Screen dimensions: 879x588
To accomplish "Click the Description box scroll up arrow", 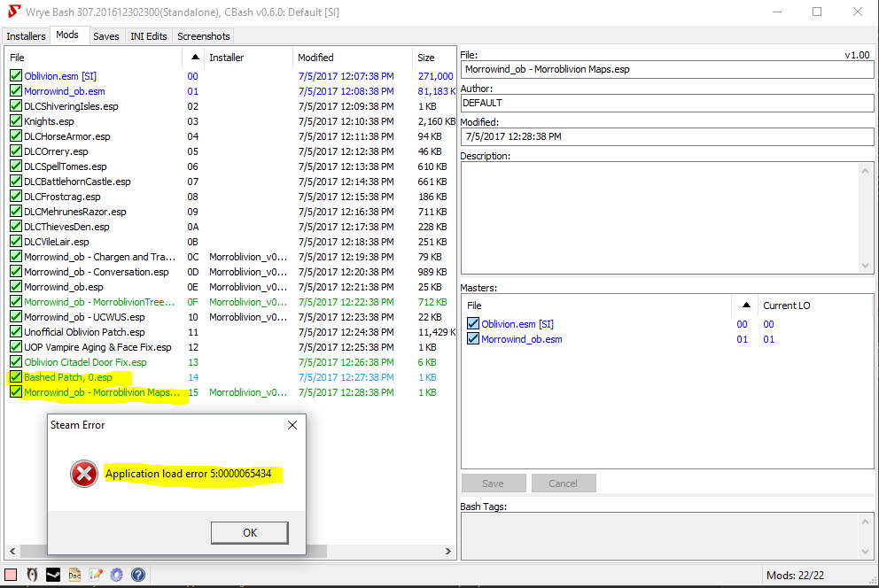I will (865, 171).
